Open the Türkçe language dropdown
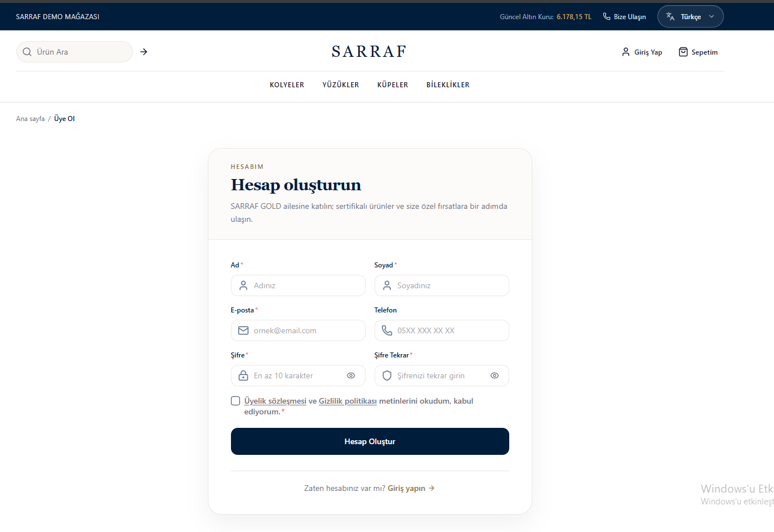 point(690,16)
